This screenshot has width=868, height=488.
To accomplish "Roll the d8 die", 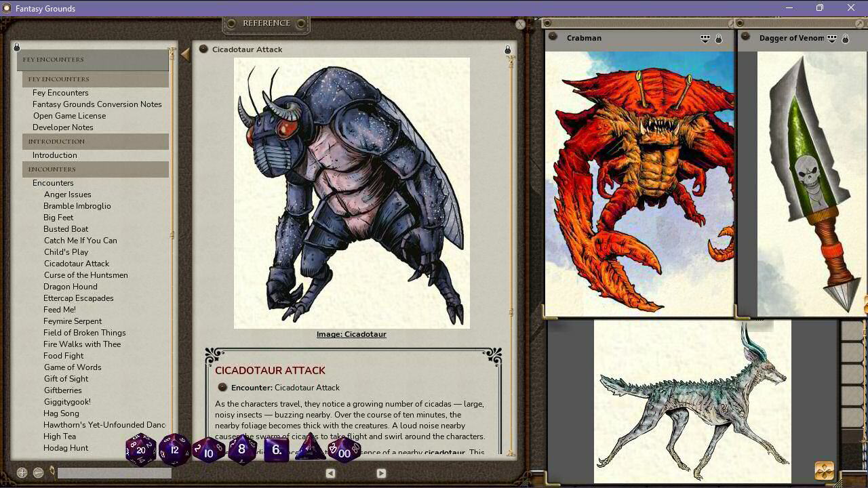I will click(x=241, y=448).
